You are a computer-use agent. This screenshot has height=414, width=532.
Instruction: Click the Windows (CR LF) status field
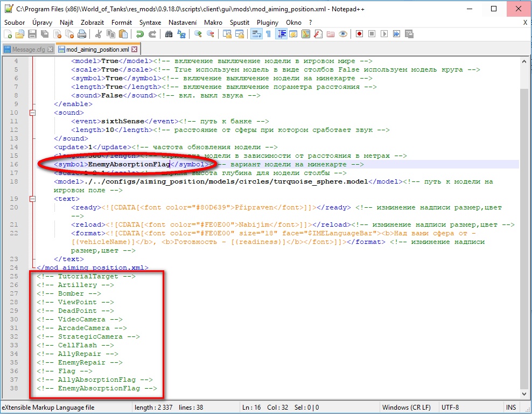[x=407, y=408]
